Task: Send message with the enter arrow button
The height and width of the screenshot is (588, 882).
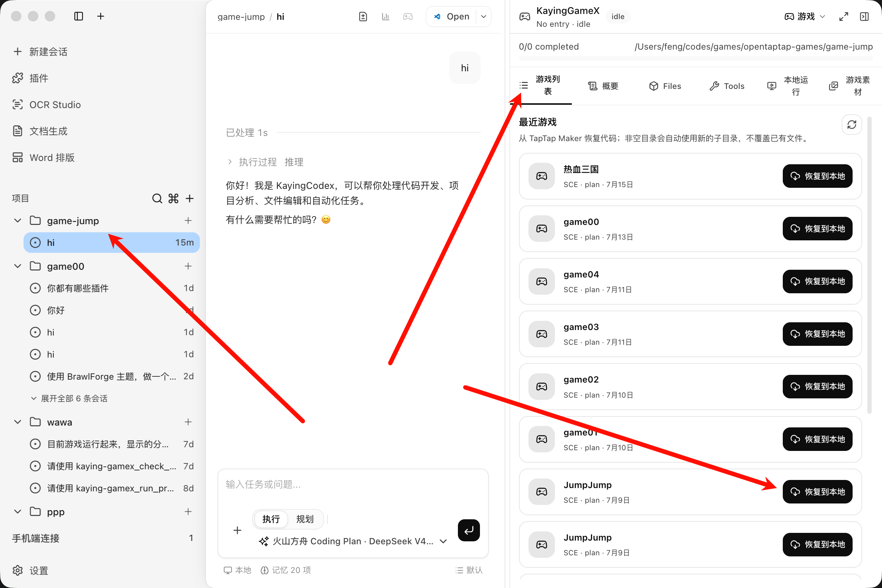Action: point(469,530)
